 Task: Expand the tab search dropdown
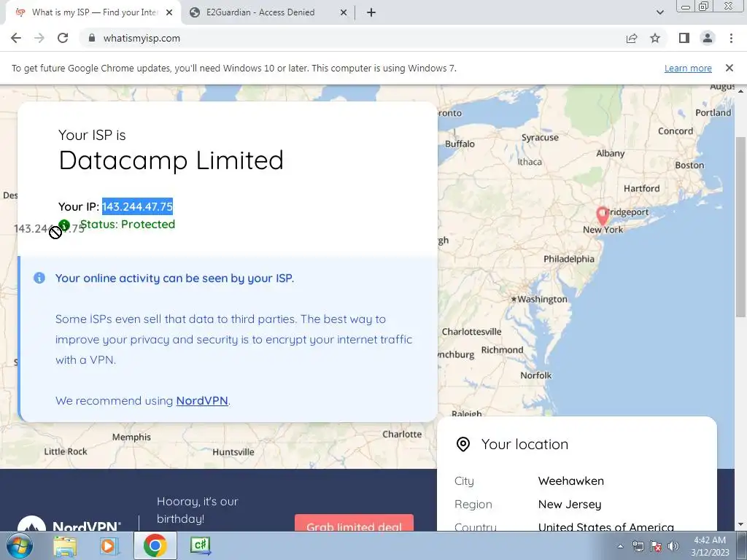coord(659,12)
